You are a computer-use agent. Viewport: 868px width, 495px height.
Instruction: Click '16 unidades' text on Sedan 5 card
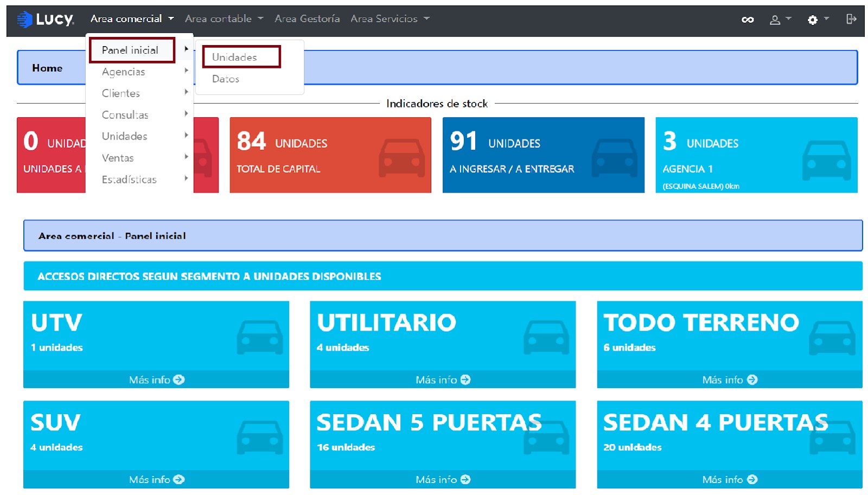point(346,448)
